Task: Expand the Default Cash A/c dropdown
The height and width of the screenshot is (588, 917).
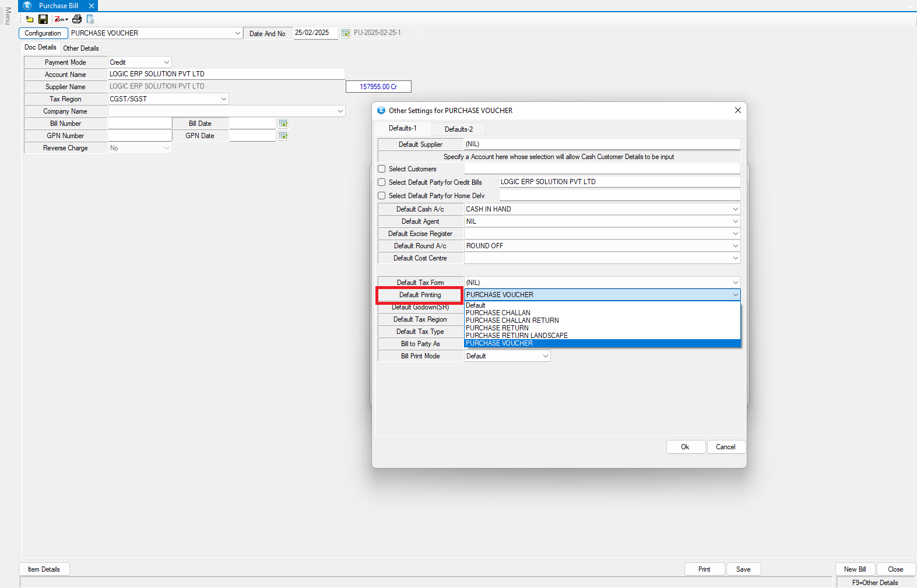Action: tap(735, 209)
